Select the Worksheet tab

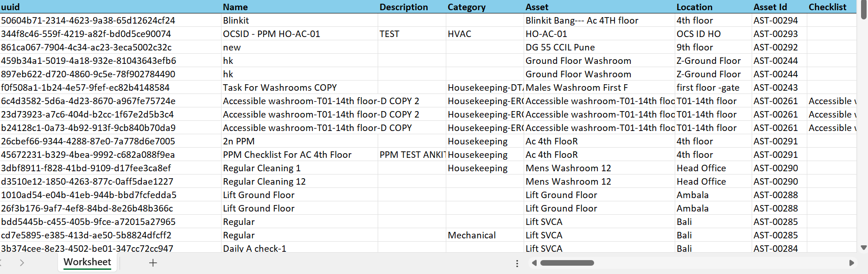87,262
